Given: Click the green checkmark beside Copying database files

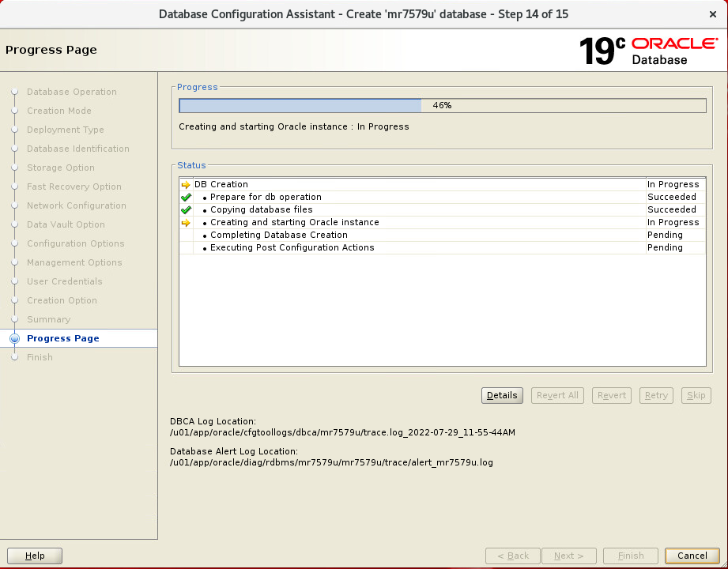Looking at the screenshot, I should point(186,209).
